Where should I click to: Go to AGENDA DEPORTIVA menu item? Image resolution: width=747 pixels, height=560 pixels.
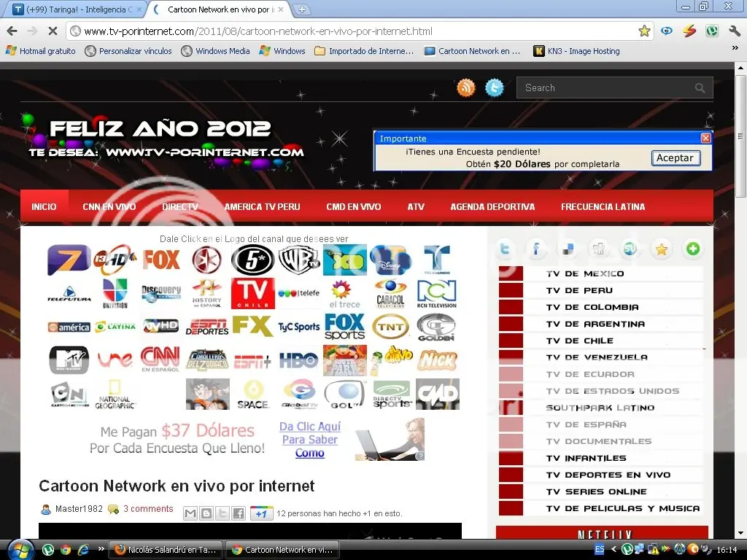(492, 206)
